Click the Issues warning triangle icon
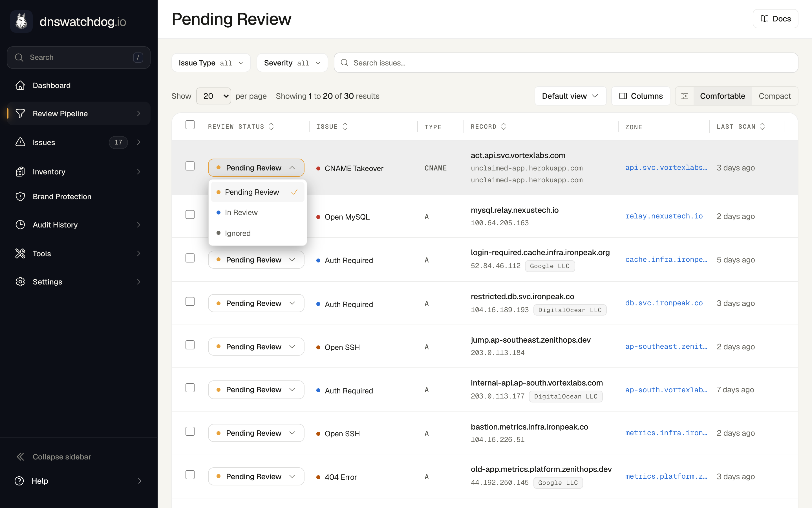812x508 pixels. coord(20,142)
